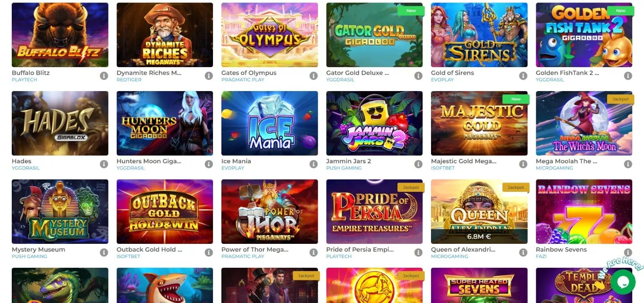
Task: Click info icon for Mystery Museum
Action: [x=104, y=253]
